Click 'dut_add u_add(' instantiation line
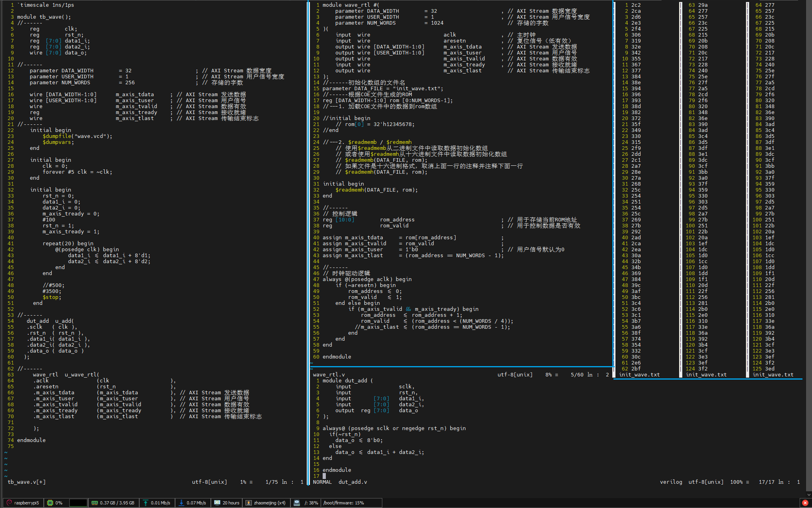This screenshot has height=508, width=812. (50, 321)
